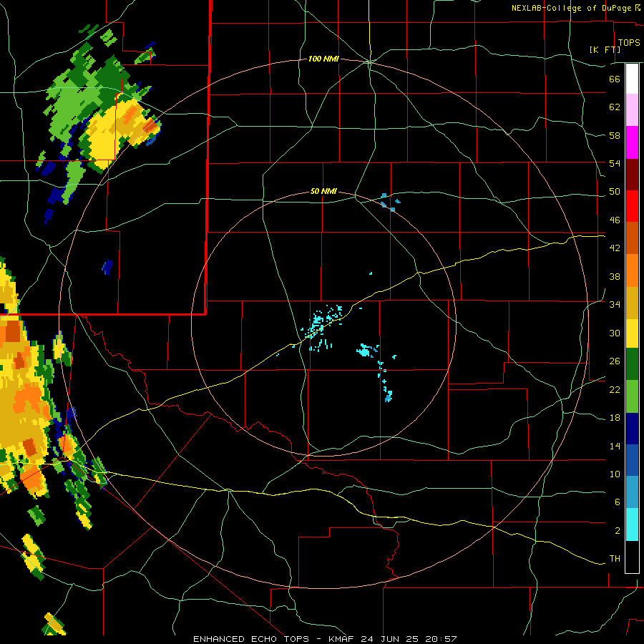This screenshot has height=644, width=644.
Task: Click the 'KMAF' station ID in the caption
Action: (342, 639)
